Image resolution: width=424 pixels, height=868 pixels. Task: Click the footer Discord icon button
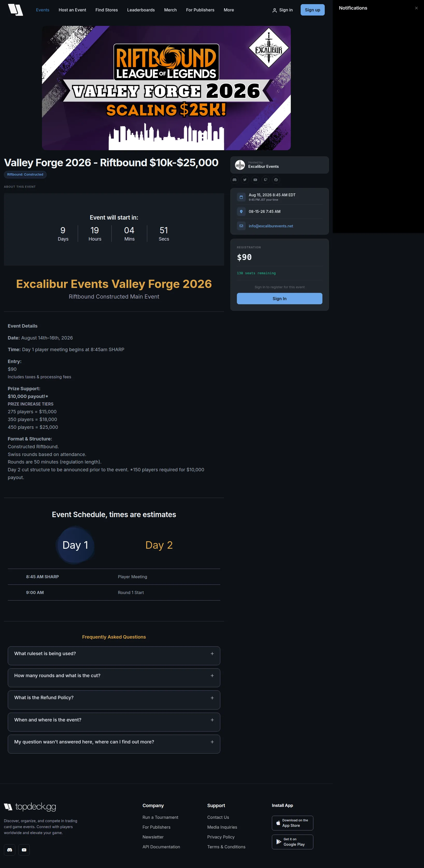click(x=9, y=849)
